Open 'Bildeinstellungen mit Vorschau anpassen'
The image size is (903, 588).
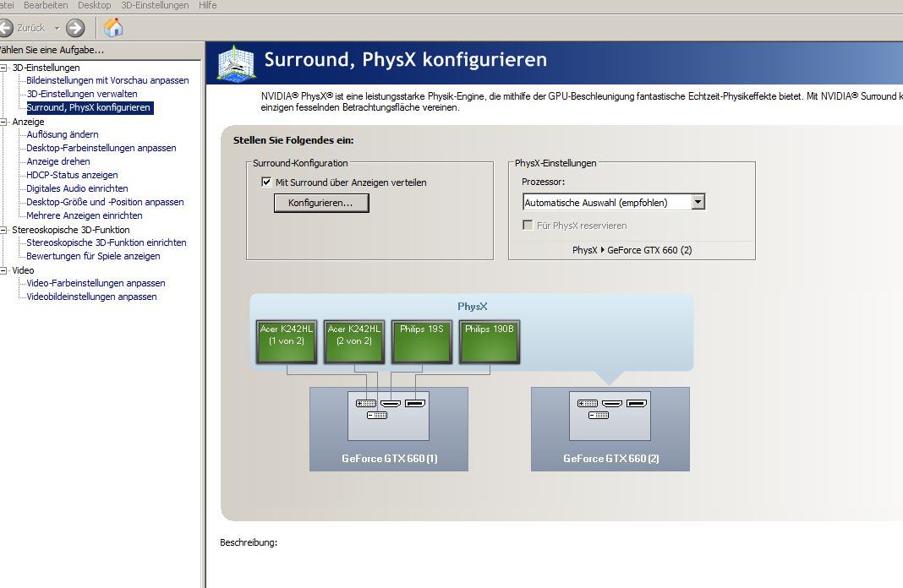(107, 80)
